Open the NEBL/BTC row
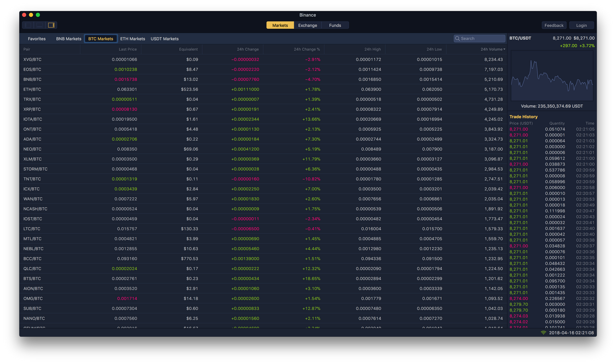Viewport: 616px width, 364px height. [x=263, y=249]
